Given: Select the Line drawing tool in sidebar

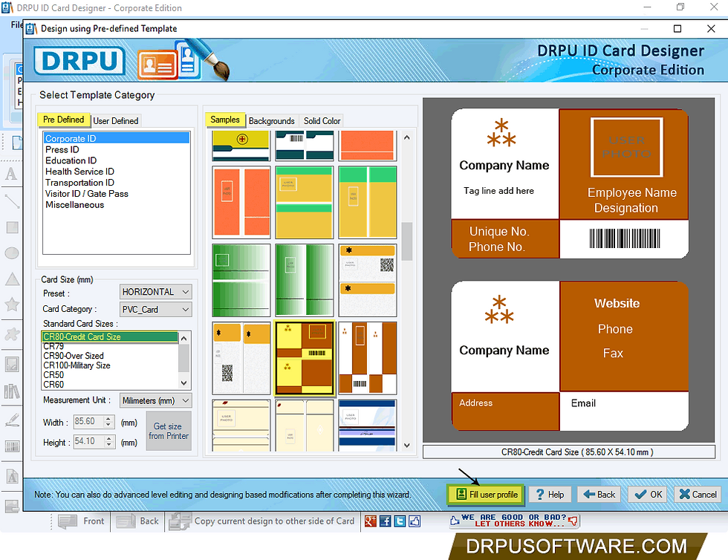Looking at the screenshot, I should click(x=12, y=201).
